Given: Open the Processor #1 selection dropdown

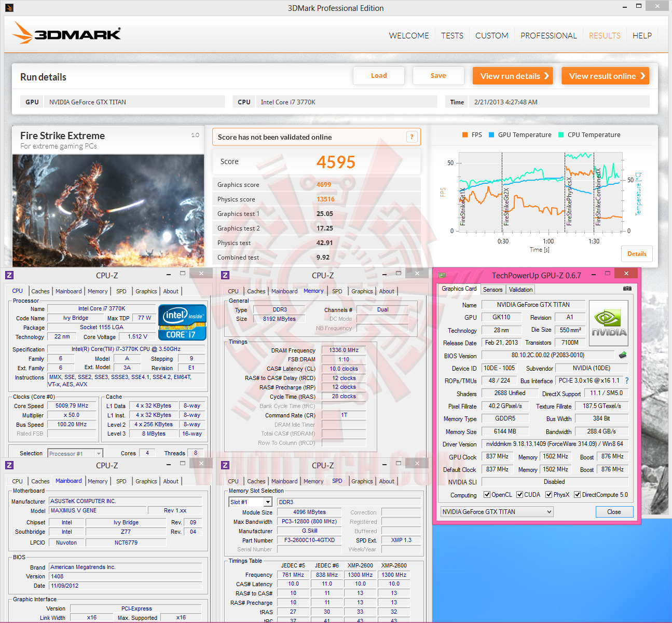Looking at the screenshot, I should (x=75, y=453).
